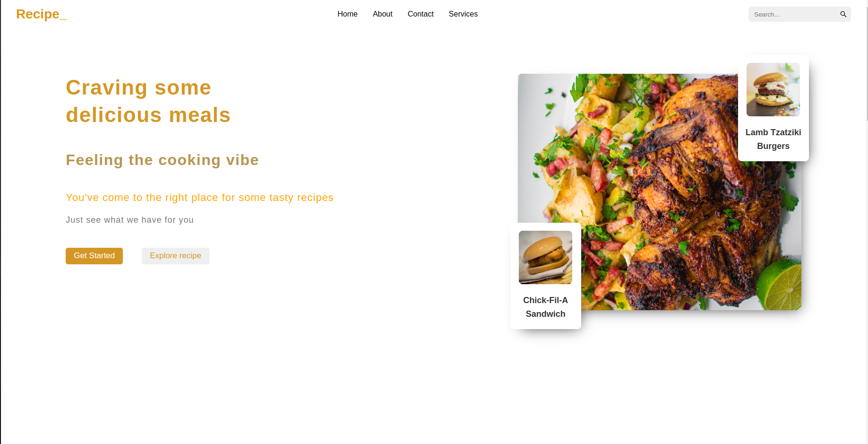Click the tasty recipes tagline text

pos(199,198)
